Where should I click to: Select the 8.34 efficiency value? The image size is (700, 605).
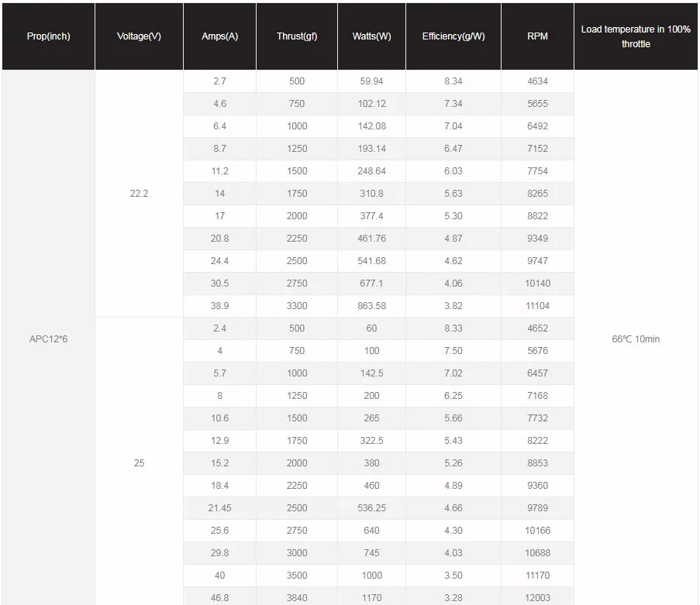(x=453, y=81)
